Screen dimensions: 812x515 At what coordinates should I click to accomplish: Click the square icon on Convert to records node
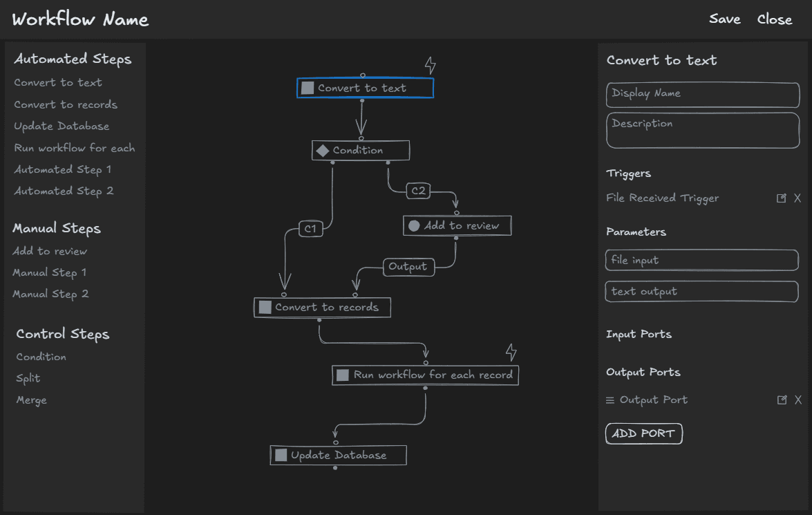[265, 307]
